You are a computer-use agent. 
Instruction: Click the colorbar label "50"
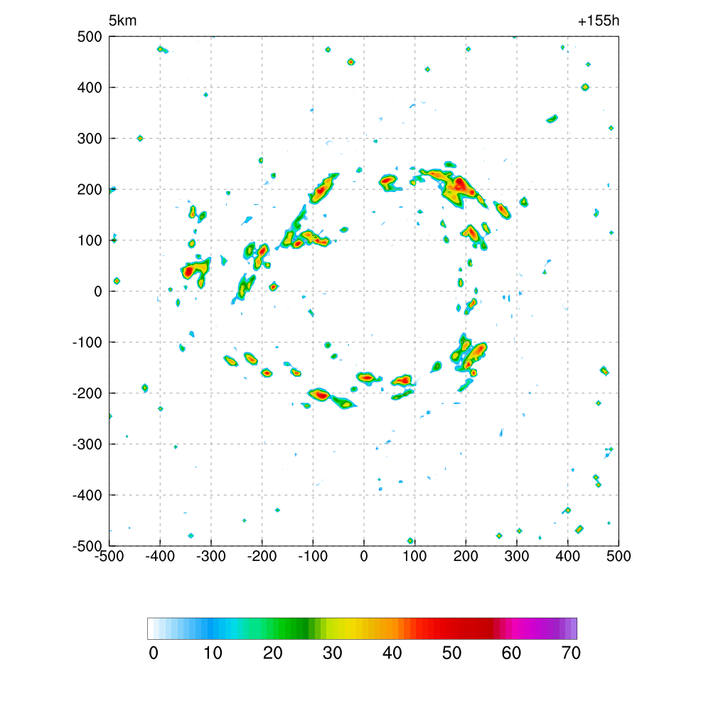(x=451, y=653)
